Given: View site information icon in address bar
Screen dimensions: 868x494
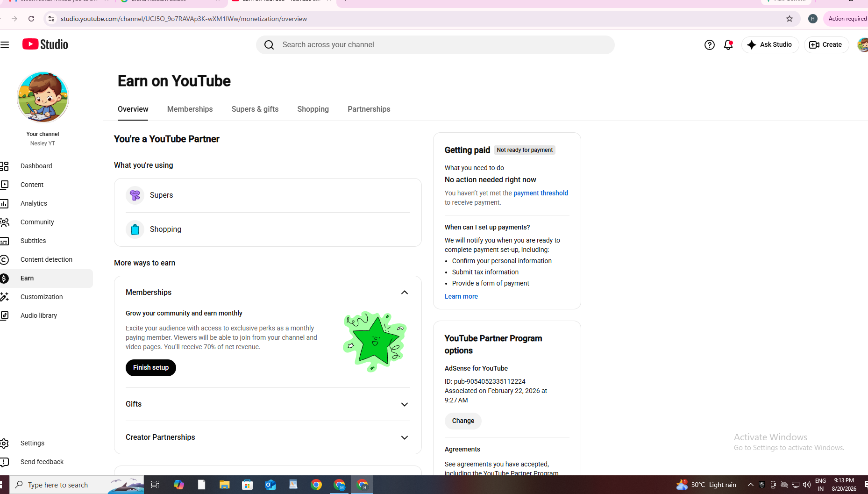Looking at the screenshot, I should pyautogui.click(x=51, y=19).
